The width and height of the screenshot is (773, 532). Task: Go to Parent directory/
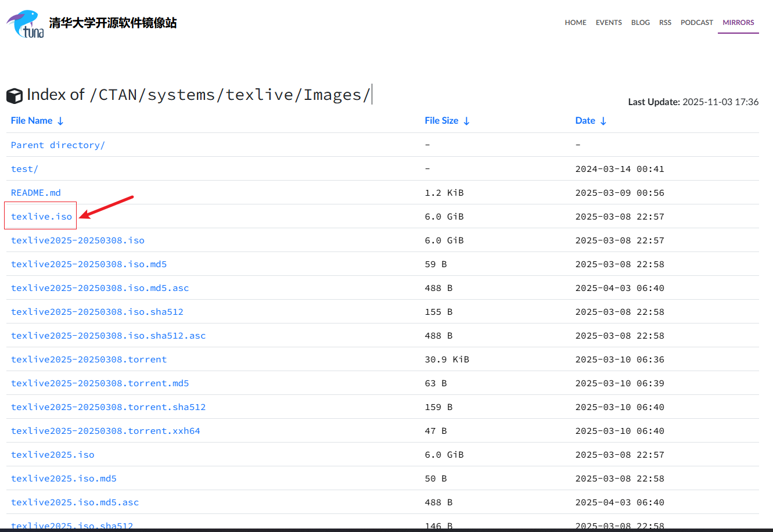(x=58, y=145)
